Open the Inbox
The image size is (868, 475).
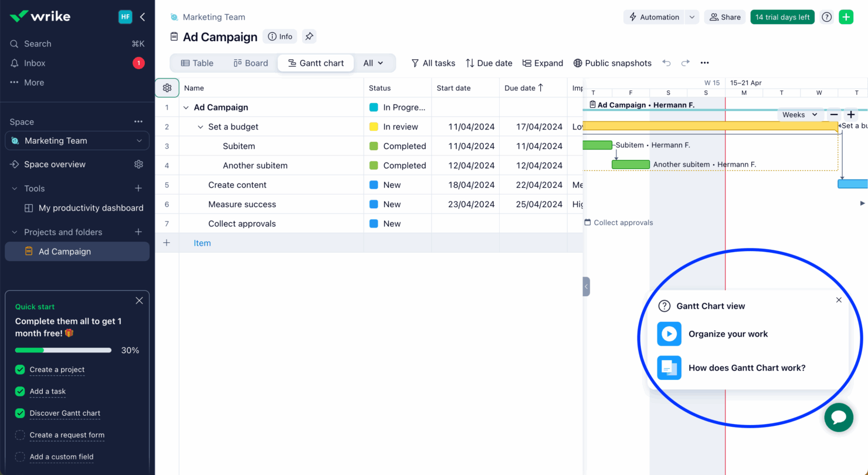[x=35, y=63]
